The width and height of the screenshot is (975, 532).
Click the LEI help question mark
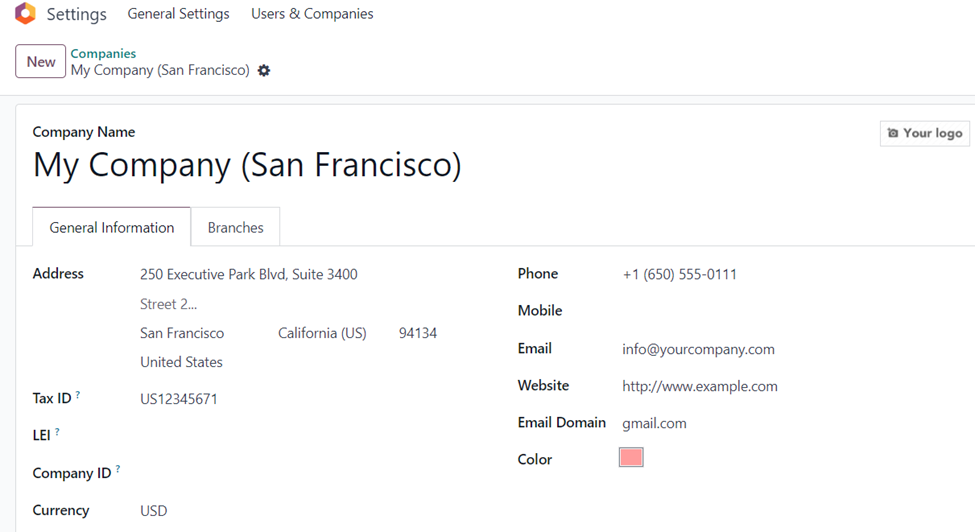click(57, 431)
